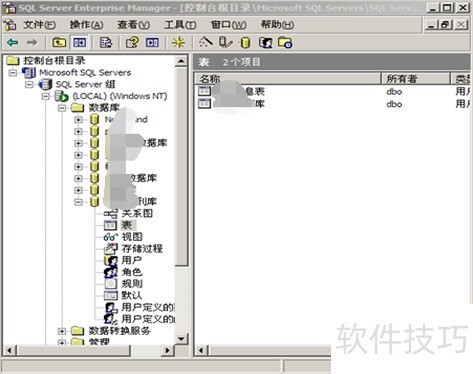This screenshot has width=473, height=374.
Task: Click the Northwind database cylinder icon
Action: pyautogui.click(x=95, y=120)
